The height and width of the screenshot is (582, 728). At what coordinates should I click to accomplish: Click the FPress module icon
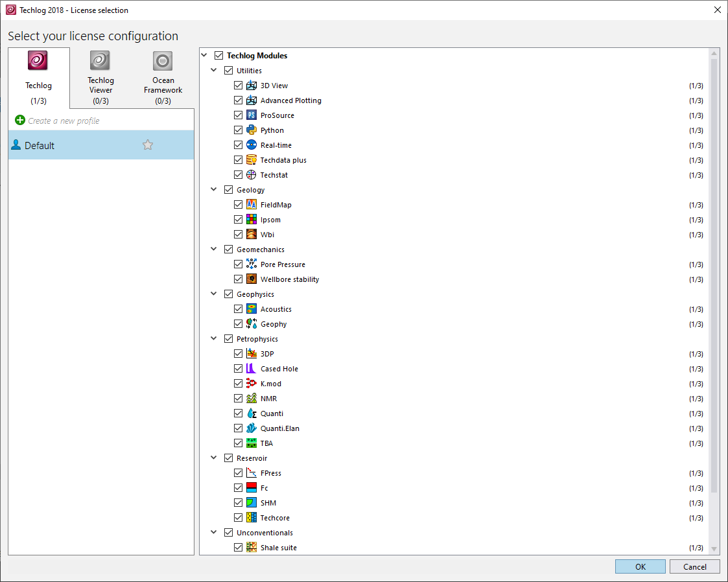coord(251,472)
